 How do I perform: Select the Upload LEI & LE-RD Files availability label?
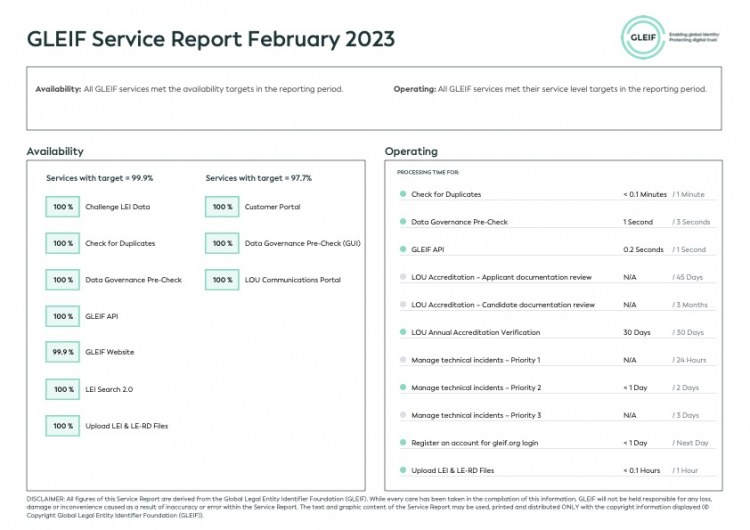127,426
